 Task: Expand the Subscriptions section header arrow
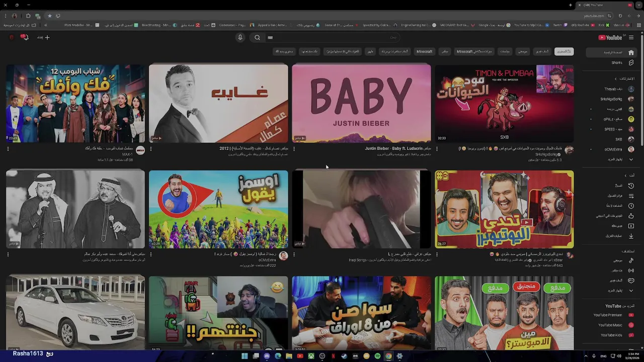(615, 78)
